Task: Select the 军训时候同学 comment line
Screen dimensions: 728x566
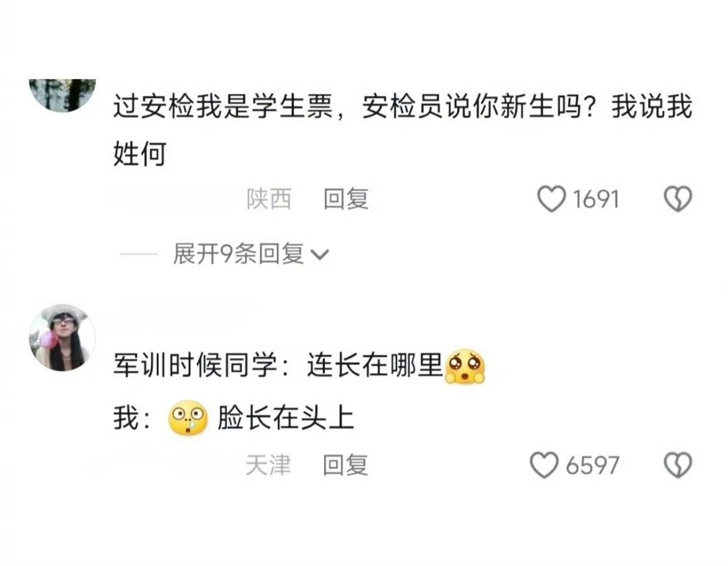Action: tap(299, 366)
